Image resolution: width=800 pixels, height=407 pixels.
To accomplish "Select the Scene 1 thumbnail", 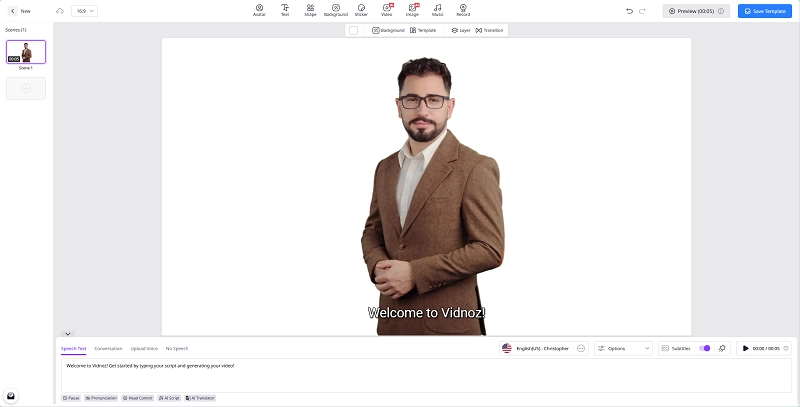I will (26, 53).
